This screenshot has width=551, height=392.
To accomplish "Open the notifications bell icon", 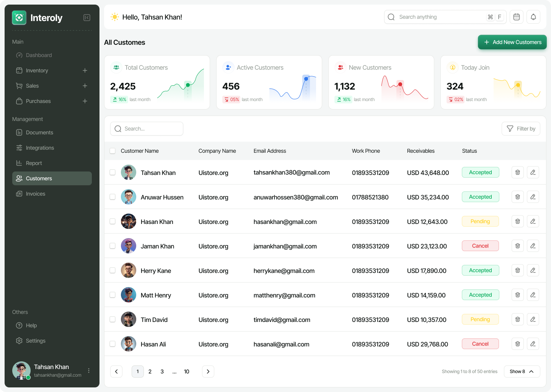I will point(533,17).
